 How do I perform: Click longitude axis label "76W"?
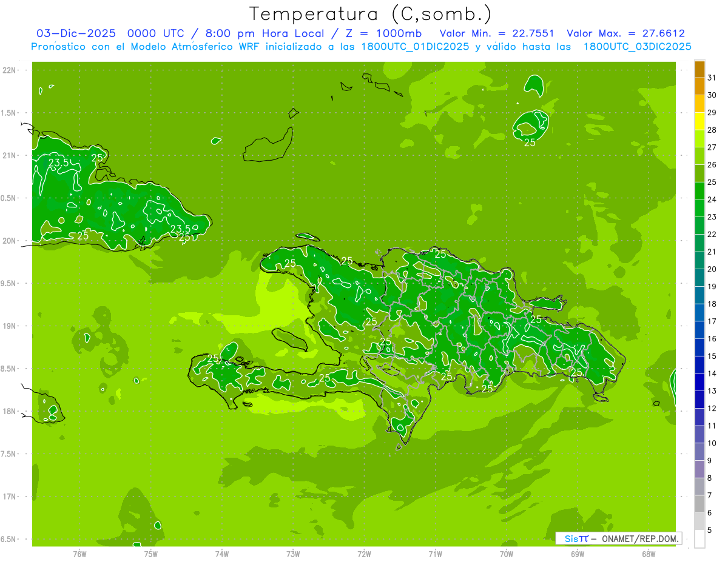click(x=79, y=554)
